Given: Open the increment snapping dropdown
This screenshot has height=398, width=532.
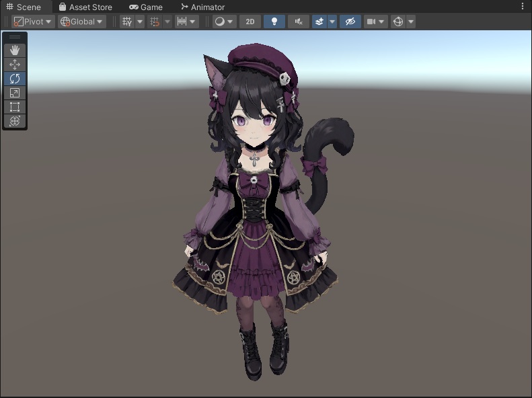Looking at the screenshot, I should click(x=186, y=22).
